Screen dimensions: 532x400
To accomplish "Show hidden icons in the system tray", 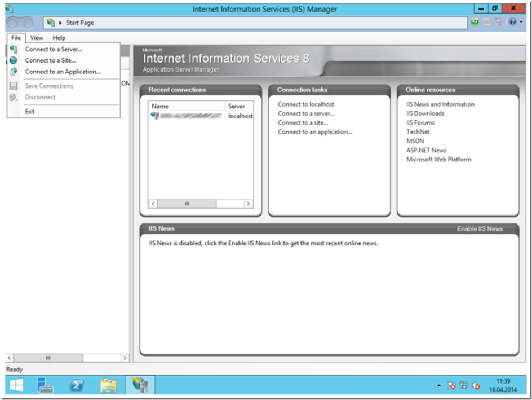I will pos(438,385).
